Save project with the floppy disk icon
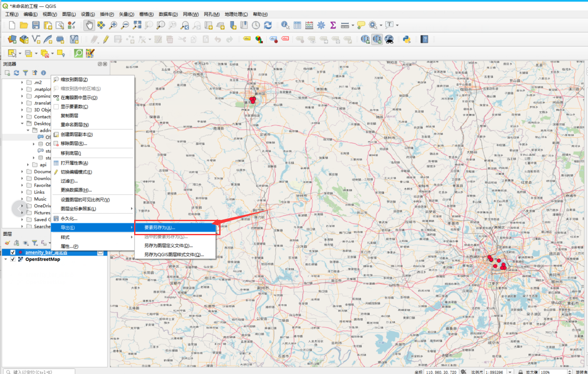The image size is (588, 374). [x=36, y=25]
